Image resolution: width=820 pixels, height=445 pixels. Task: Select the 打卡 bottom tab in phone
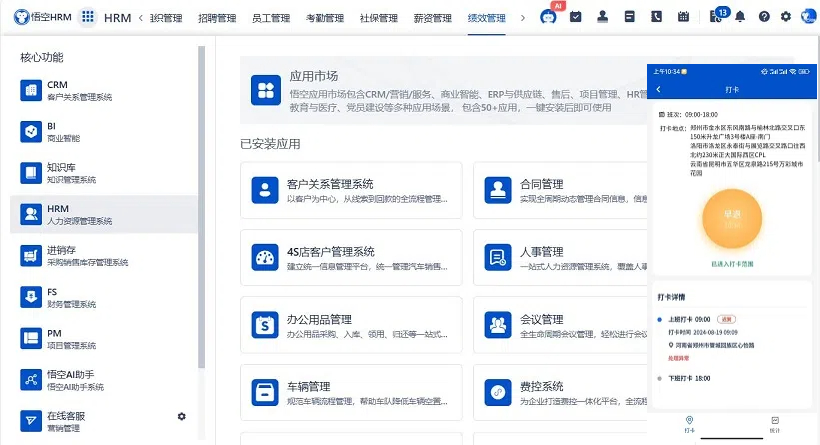689,424
